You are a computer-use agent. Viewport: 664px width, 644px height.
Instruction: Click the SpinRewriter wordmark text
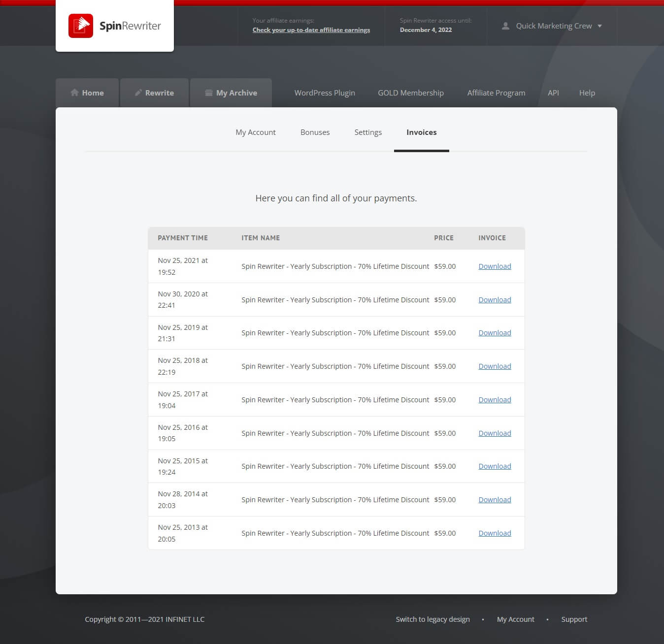pyautogui.click(x=130, y=26)
